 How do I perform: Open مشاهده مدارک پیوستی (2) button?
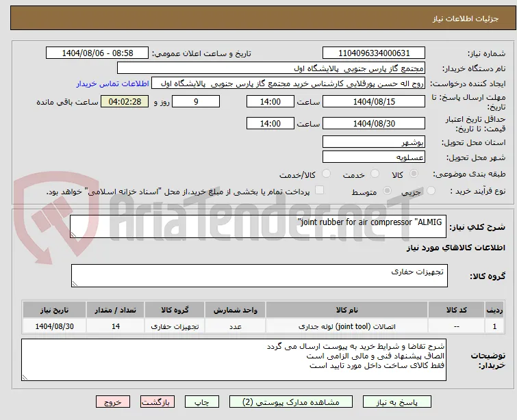coord(291,402)
